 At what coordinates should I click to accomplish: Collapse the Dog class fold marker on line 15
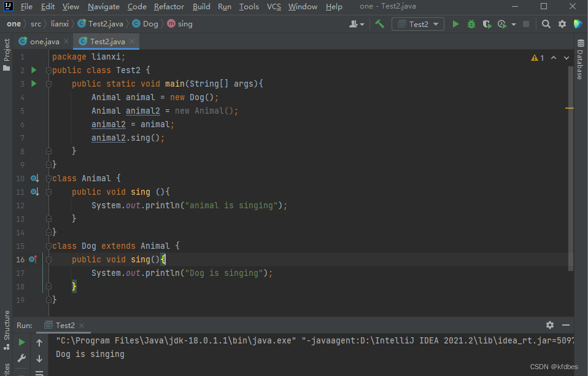pyautogui.click(x=48, y=246)
